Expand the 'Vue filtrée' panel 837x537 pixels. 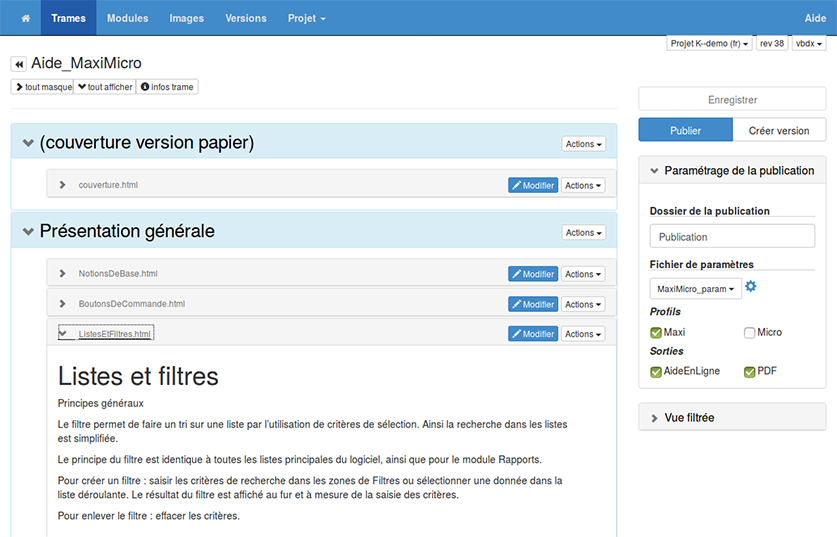click(732, 417)
